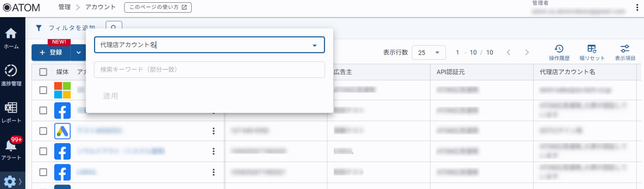Open 操作履歴 operation history
The image size is (644, 189).
point(559,52)
